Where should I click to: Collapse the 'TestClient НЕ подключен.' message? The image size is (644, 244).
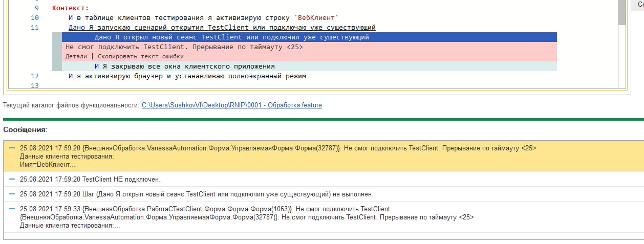tap(12, 179)
